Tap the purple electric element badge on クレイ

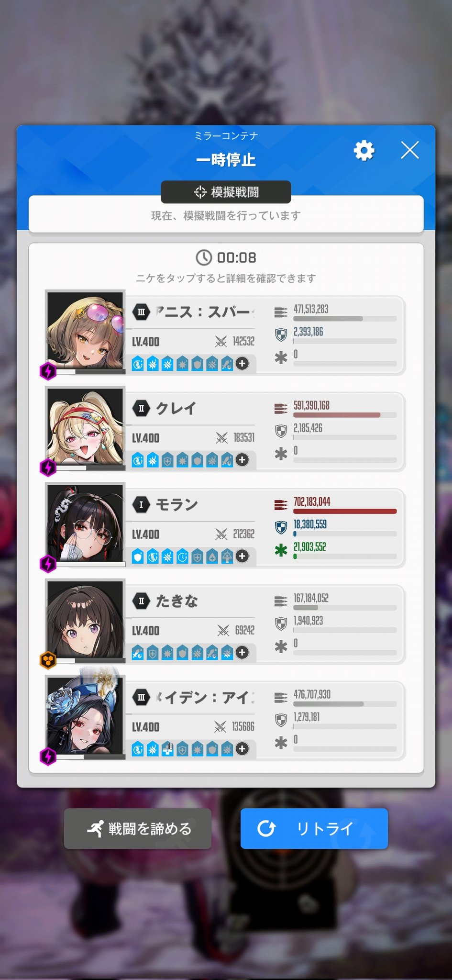point(48,468)
